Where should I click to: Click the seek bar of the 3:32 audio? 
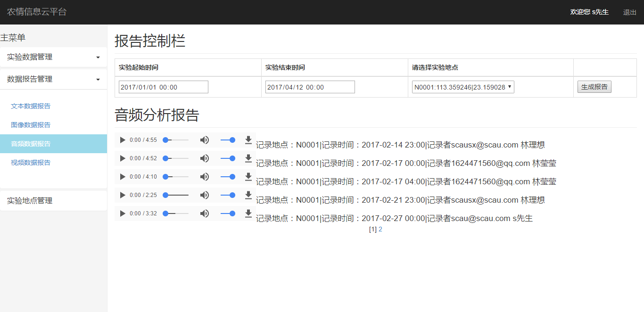[176, 213]
